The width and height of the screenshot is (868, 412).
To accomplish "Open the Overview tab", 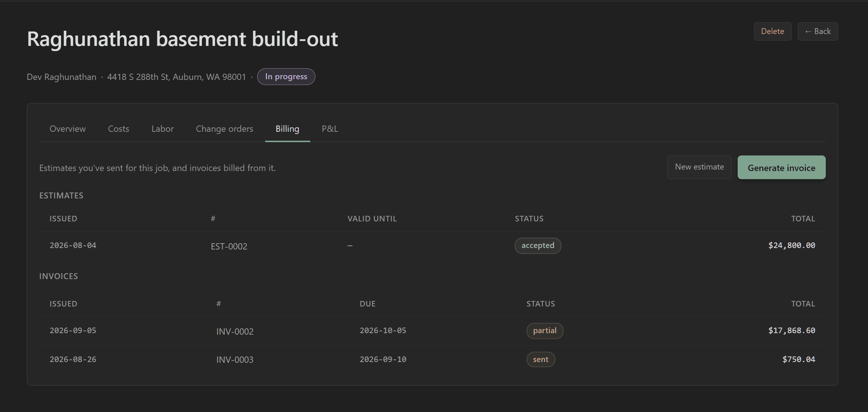I will [67, 128].
